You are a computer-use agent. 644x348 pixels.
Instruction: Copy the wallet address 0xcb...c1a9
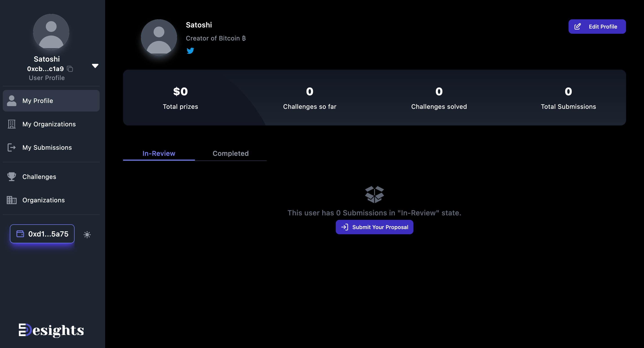pyautogui.click(x=70, y=69)
